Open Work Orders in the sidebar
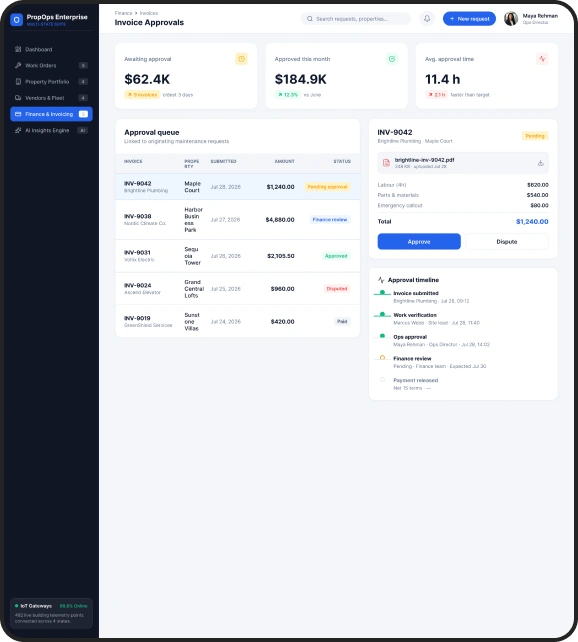 click(51, 66)
